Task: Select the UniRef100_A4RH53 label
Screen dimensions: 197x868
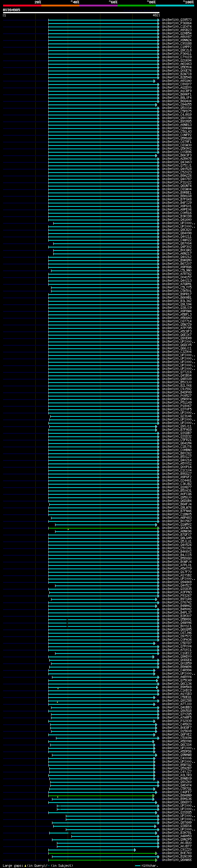Action: coord(177,836)
